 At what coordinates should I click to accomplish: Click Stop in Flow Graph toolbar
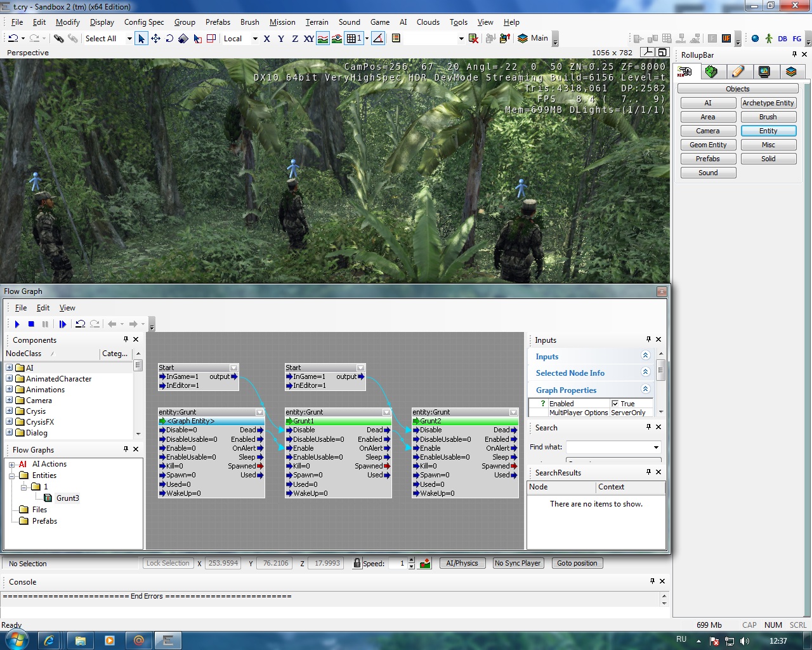(31, 324)
